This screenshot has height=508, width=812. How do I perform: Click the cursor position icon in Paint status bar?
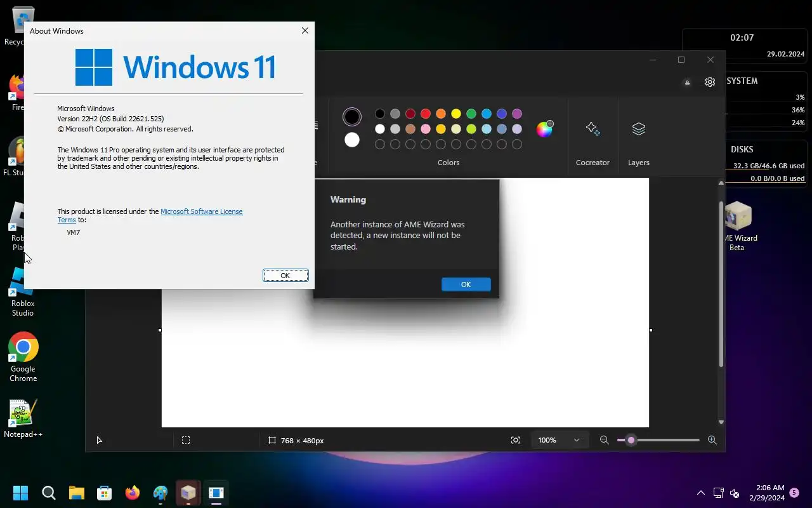pyautogui.click(x=99, y=440)
